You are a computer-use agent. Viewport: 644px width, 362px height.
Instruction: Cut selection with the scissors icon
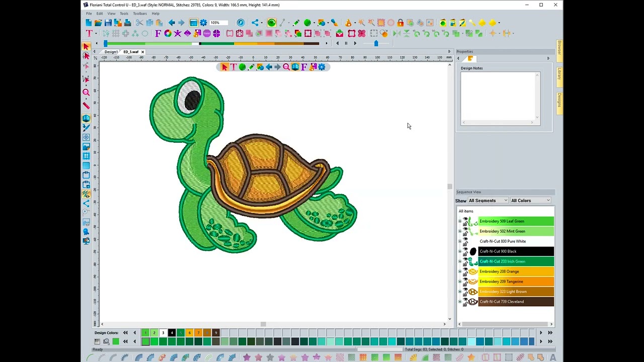(139, 23)
